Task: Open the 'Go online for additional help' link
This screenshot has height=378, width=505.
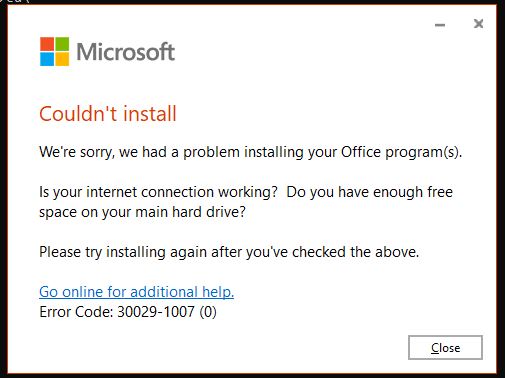Action: (x=136, y=292)
